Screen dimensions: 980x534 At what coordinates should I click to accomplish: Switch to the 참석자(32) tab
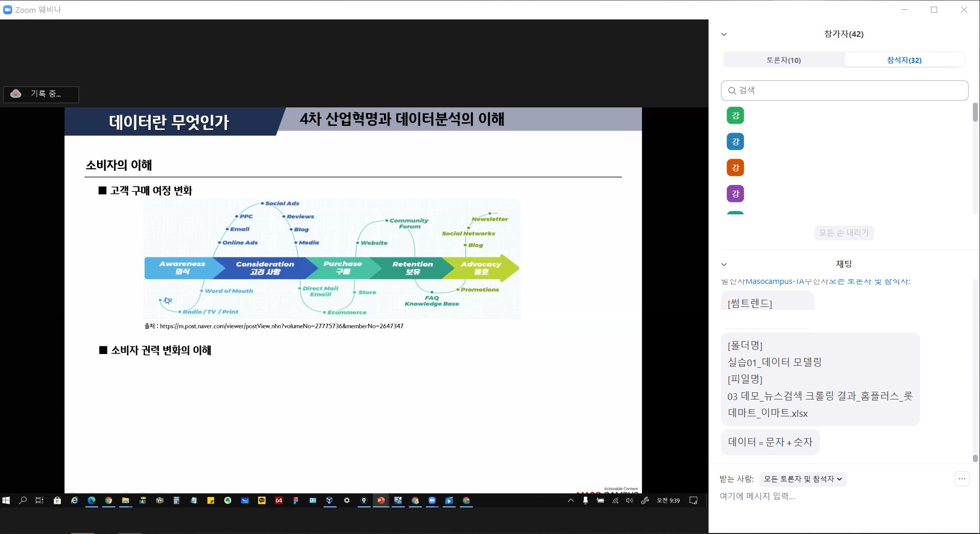pos(904,60)
